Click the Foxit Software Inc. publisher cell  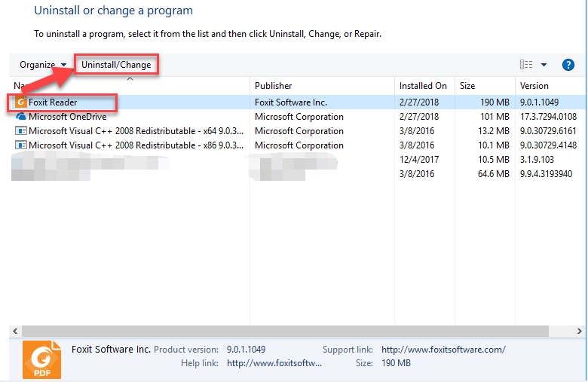point(291,102)
